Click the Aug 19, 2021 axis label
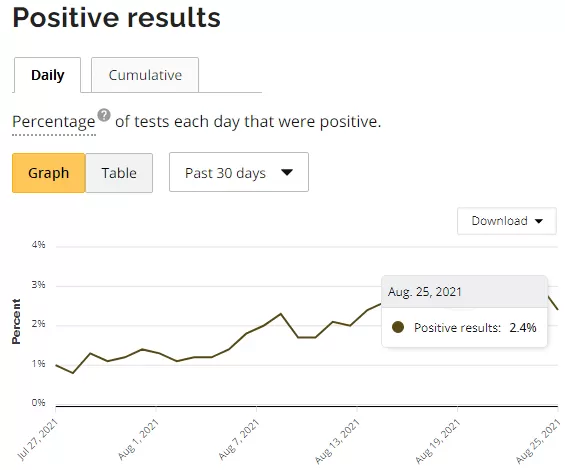This screenshot has width=565, height=470. click(438, 441)
